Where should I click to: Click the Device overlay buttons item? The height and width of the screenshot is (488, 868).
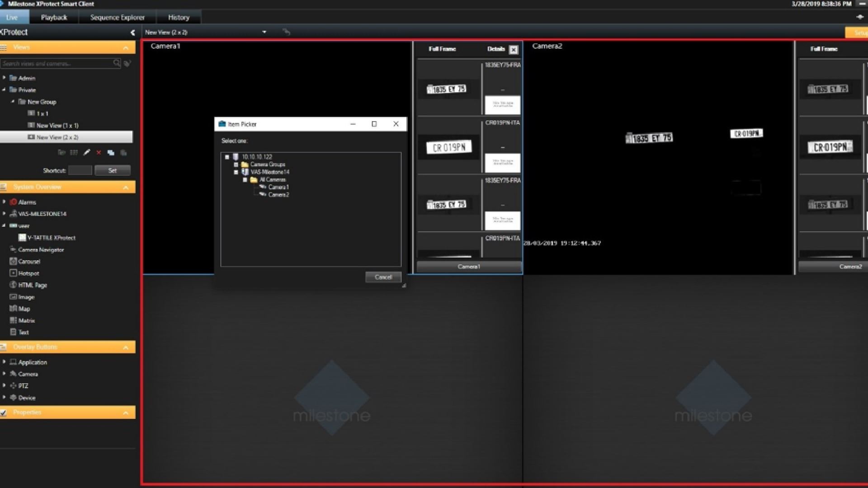click(27, 398)
